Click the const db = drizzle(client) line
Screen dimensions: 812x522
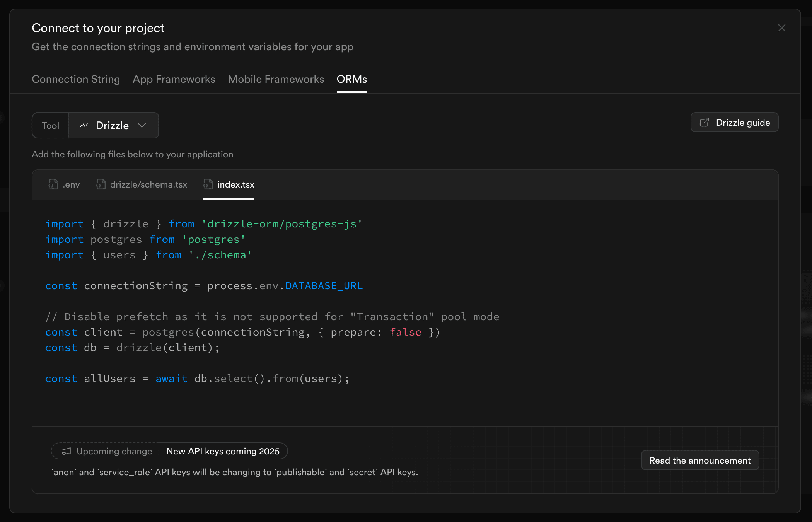[x=132, y=348]
